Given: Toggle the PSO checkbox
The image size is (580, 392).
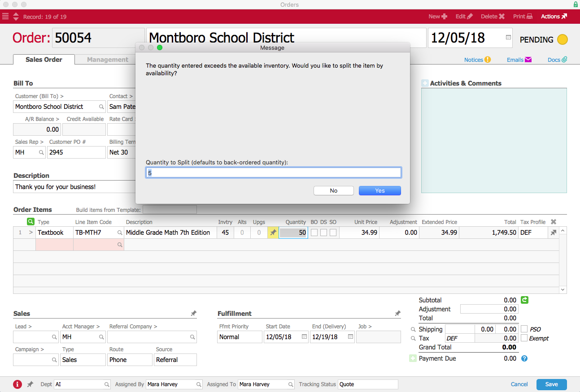Looking at the screenshot, I should point(524,329).
